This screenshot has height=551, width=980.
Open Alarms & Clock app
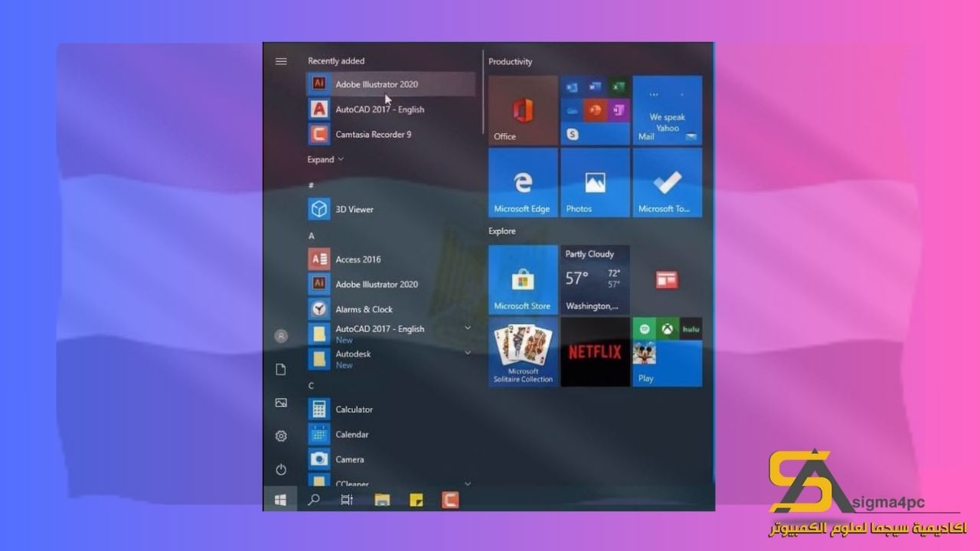point(390,309)
